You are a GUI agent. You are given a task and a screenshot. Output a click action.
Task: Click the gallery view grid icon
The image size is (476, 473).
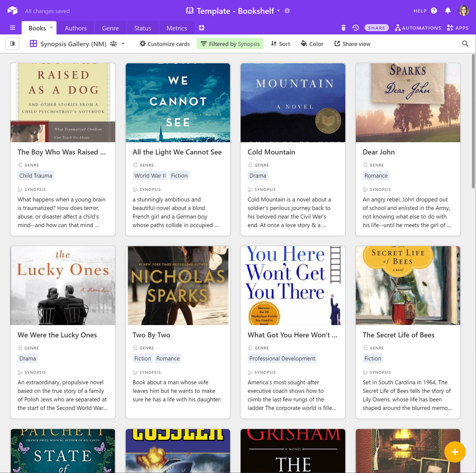[33, 44]
